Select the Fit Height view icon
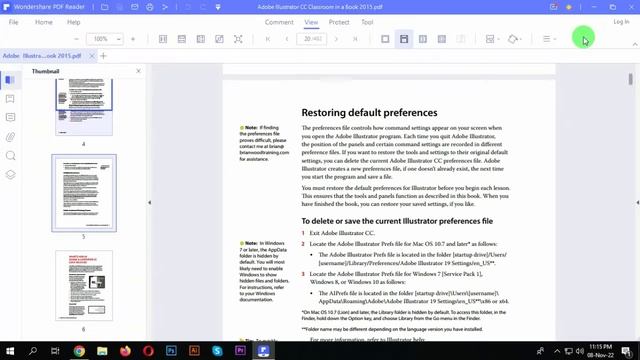 point(201,39)
